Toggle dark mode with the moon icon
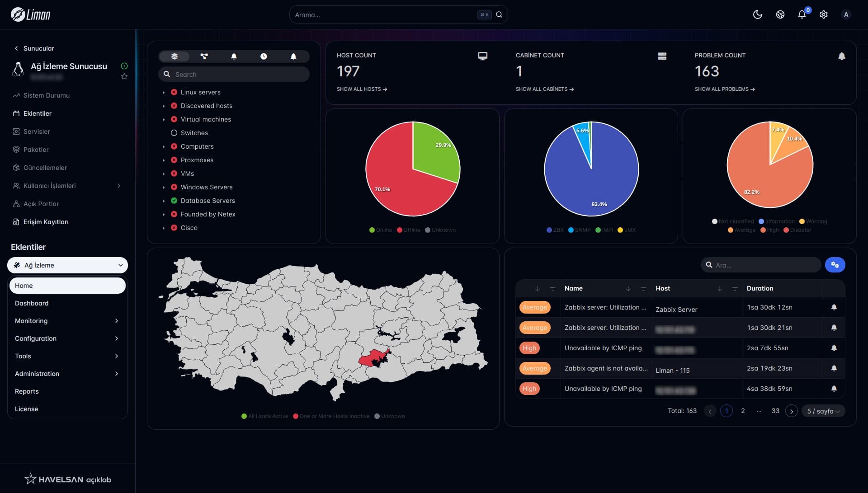The width and height of the screenshot is (868, 493). pos(758,14)
